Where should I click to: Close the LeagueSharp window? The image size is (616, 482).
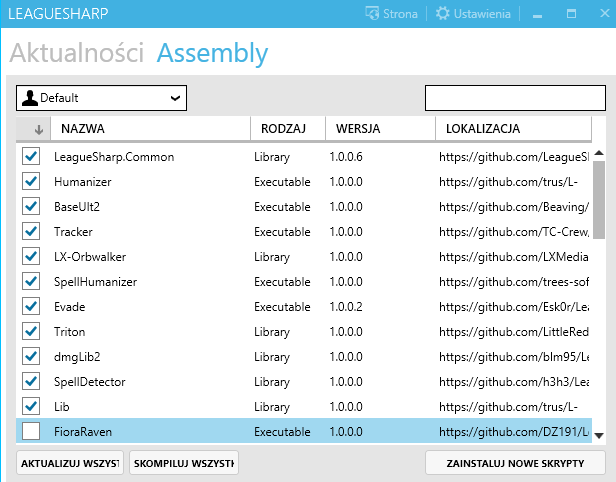coord(605,13)
